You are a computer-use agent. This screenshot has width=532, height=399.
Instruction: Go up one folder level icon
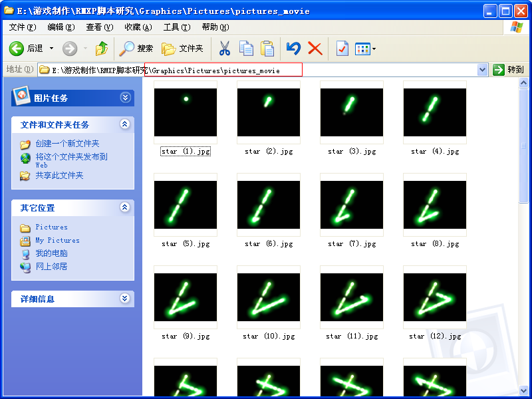[102, 49]
